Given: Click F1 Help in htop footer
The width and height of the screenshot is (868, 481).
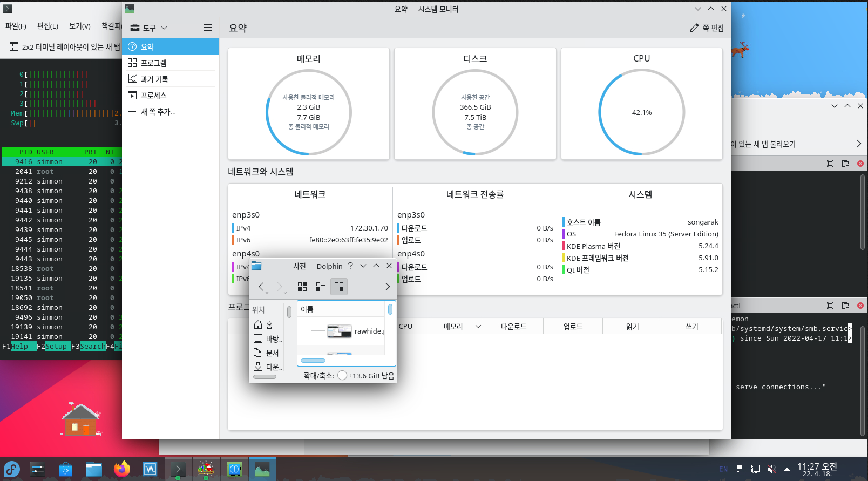Looking at the screenshot, I should pyautogui.click(x=19, y=346).
